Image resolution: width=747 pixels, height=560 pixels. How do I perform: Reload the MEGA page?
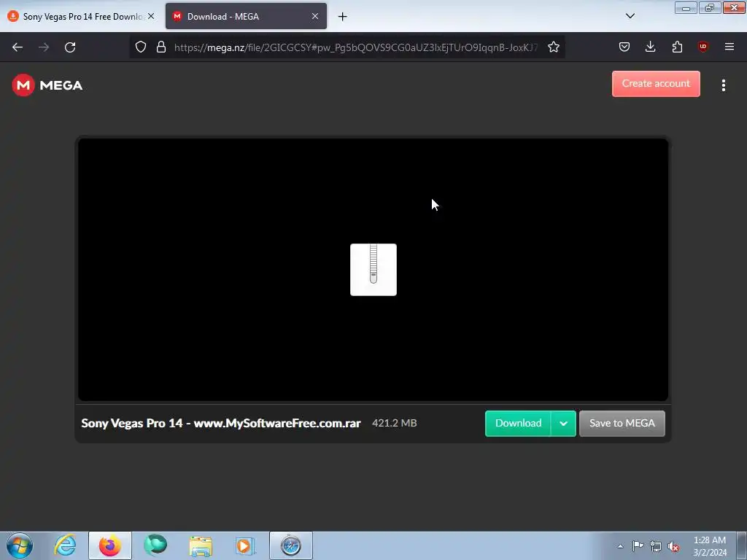pos(70,47)
